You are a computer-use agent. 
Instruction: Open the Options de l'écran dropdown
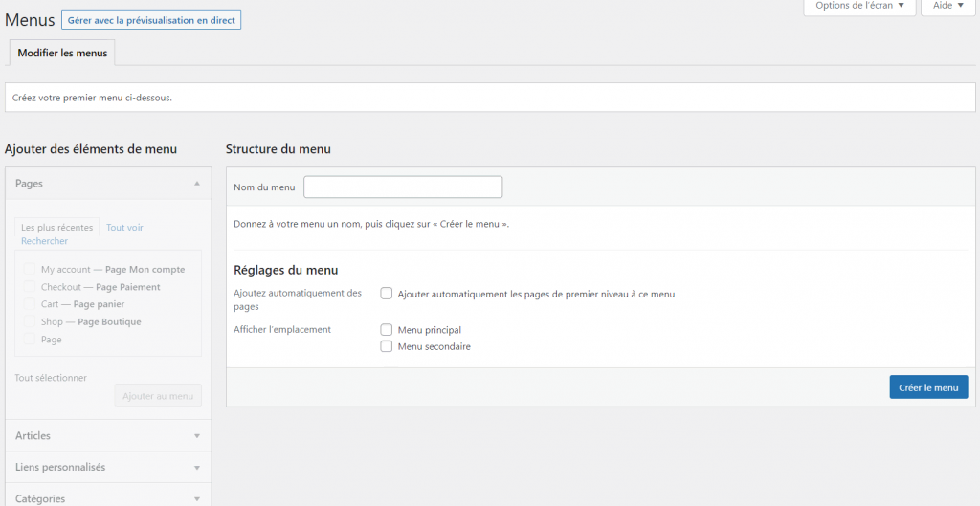pos(859,6)
